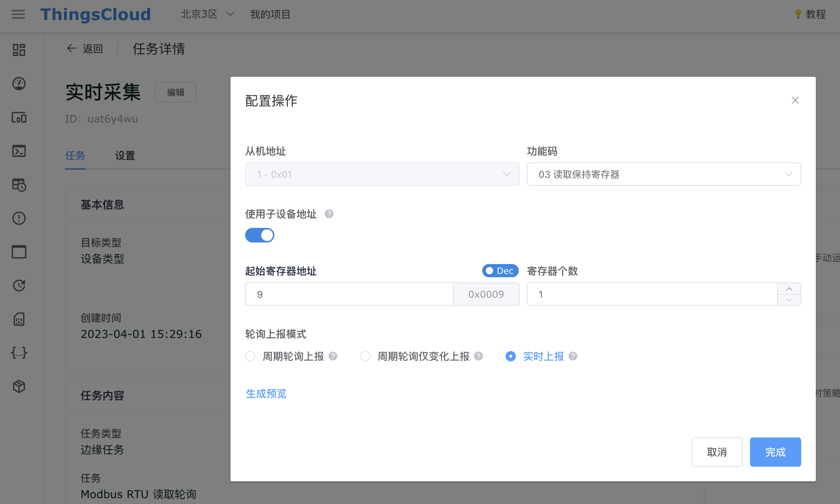Switch to the 设置 tab
840x504 pixels.
tap(125, 155)
